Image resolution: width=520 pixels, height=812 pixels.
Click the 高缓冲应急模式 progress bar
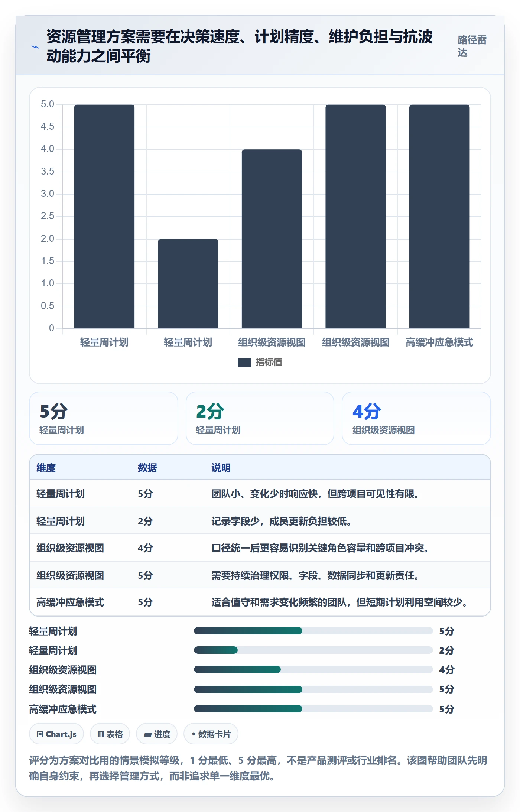[313, 709]
